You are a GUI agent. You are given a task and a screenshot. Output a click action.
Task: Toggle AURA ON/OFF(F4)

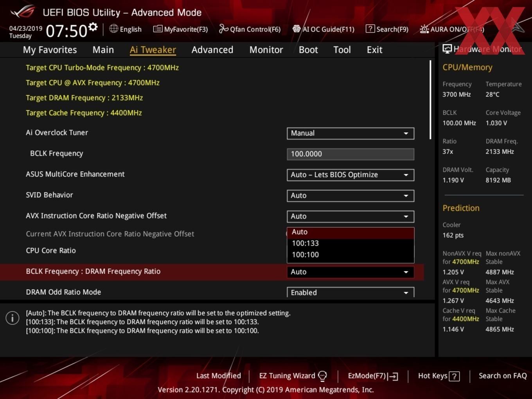[x=452, y=29]
